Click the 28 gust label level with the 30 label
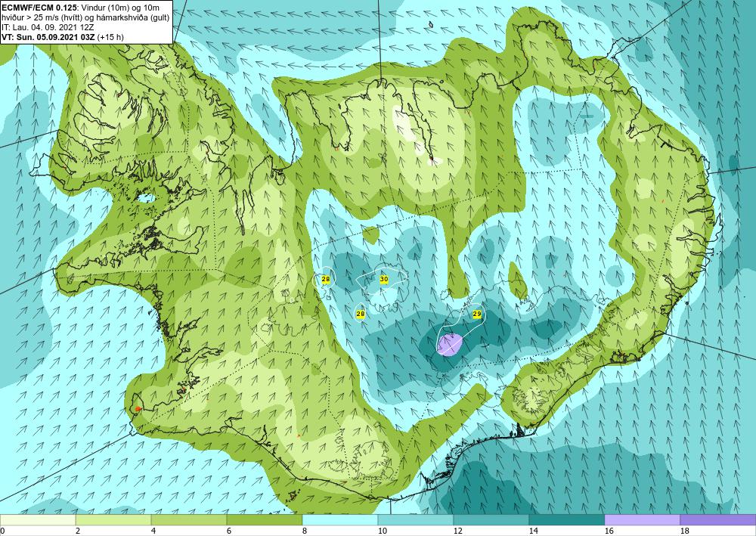 click(326, 279)
